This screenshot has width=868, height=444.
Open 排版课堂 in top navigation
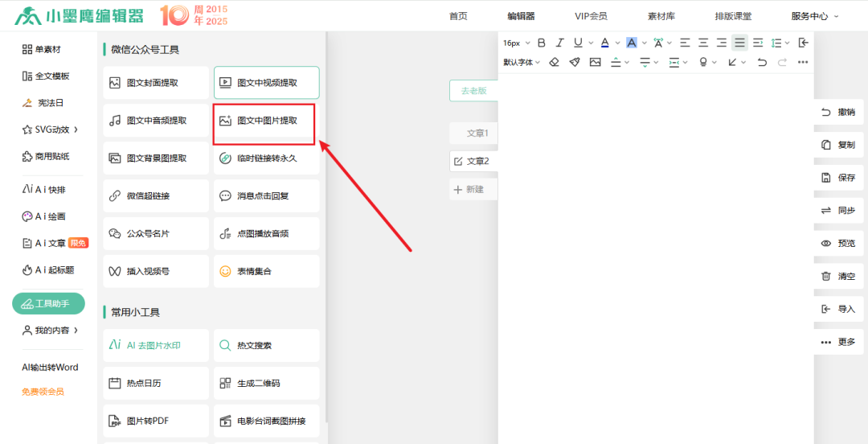pos(733,16)
